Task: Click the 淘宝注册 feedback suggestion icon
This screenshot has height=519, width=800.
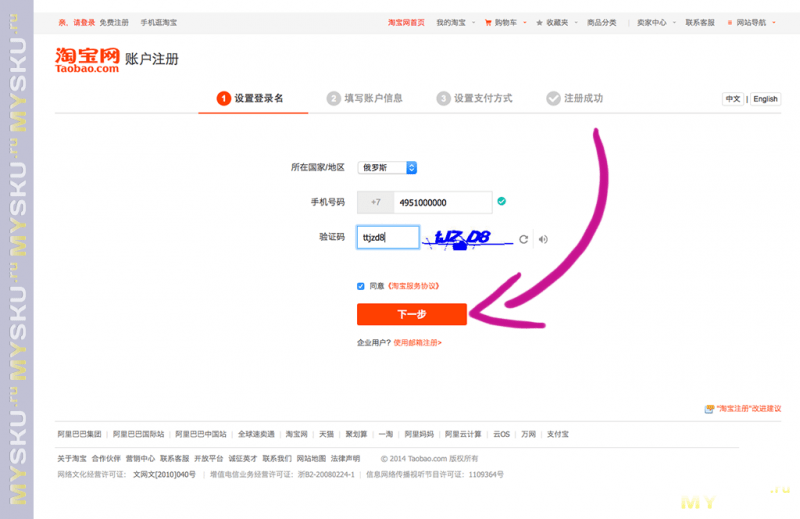Action: tap(709, 409)
